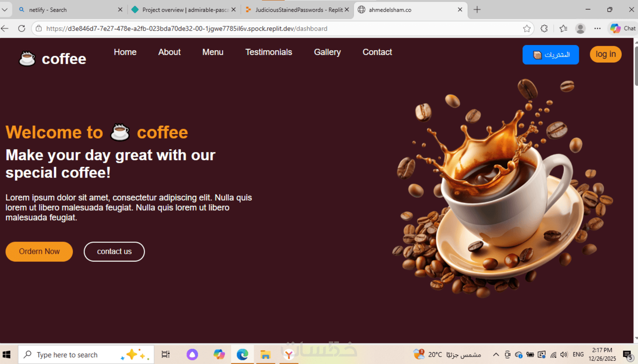Open Task View on the taskbar
This screenshot has width=638, height=364.
point(166,354)
